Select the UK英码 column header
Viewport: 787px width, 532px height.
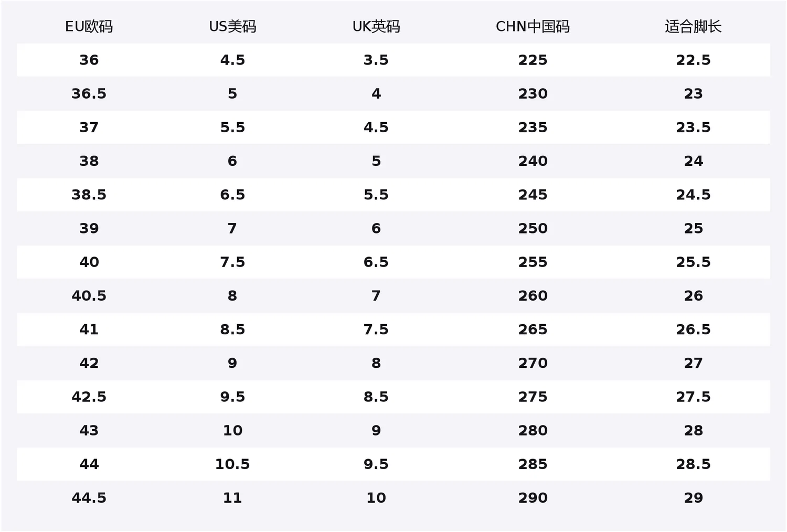(x=376, y=27)
